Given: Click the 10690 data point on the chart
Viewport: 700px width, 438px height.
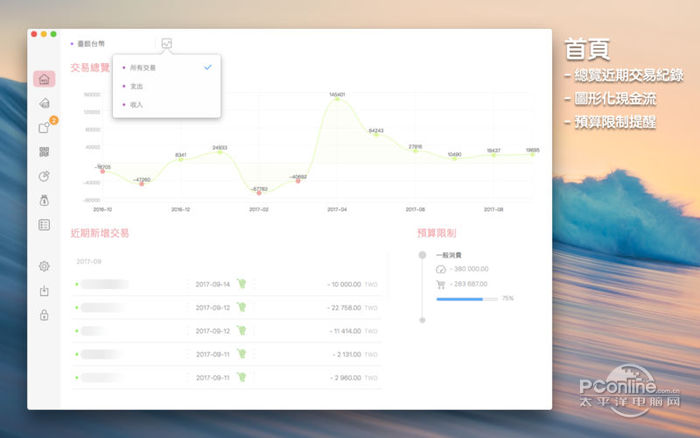Looking at the screenshot, I should point(454,159).
